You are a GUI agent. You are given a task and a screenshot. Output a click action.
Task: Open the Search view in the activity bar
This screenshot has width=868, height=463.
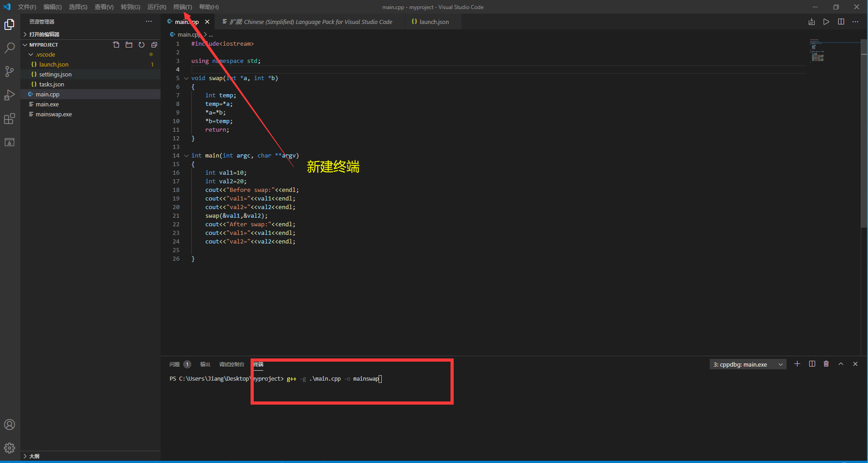[x=9, y=48]
